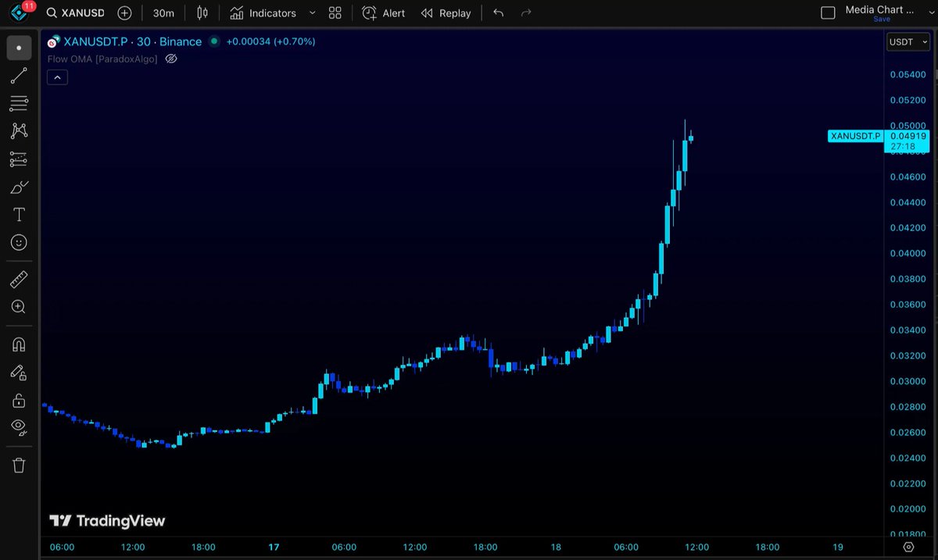The image size is (938, 560).
Task: Open the Media Chart layout menu
Action: click(x=879, y=9)
